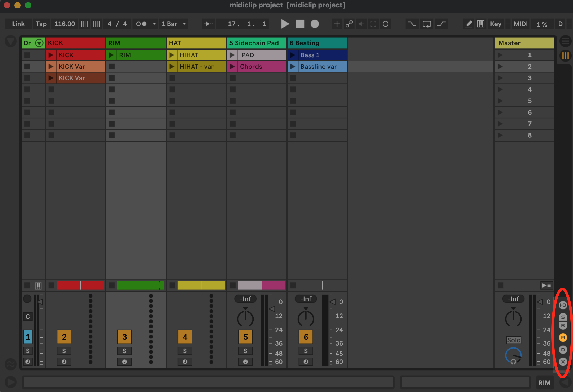Open the 1 Bar quantization dropdown
The height and width of the screenshot is (392, 573).
(174, 24)
